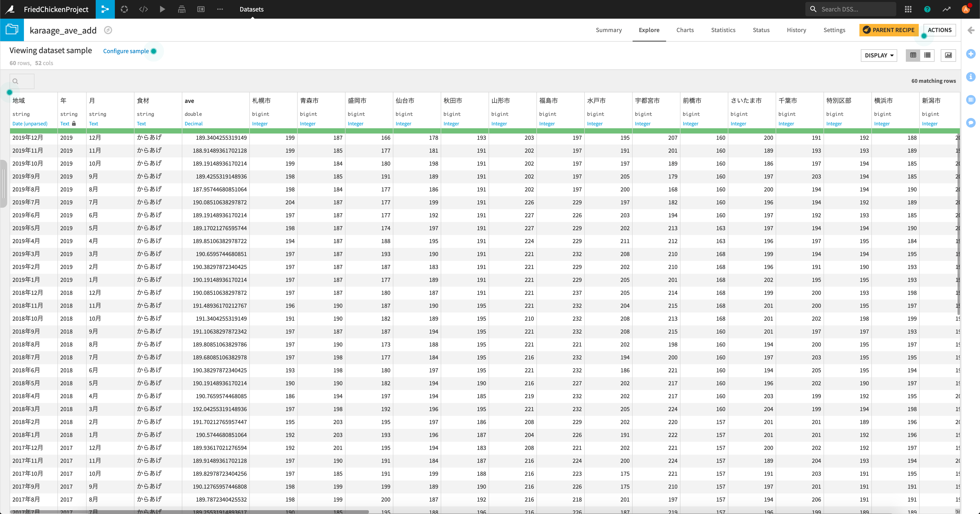Image resolution: width=980 pixels, height=514 pixels.
Task: Click the help question mark icon
Action: (x=927, y=9)
